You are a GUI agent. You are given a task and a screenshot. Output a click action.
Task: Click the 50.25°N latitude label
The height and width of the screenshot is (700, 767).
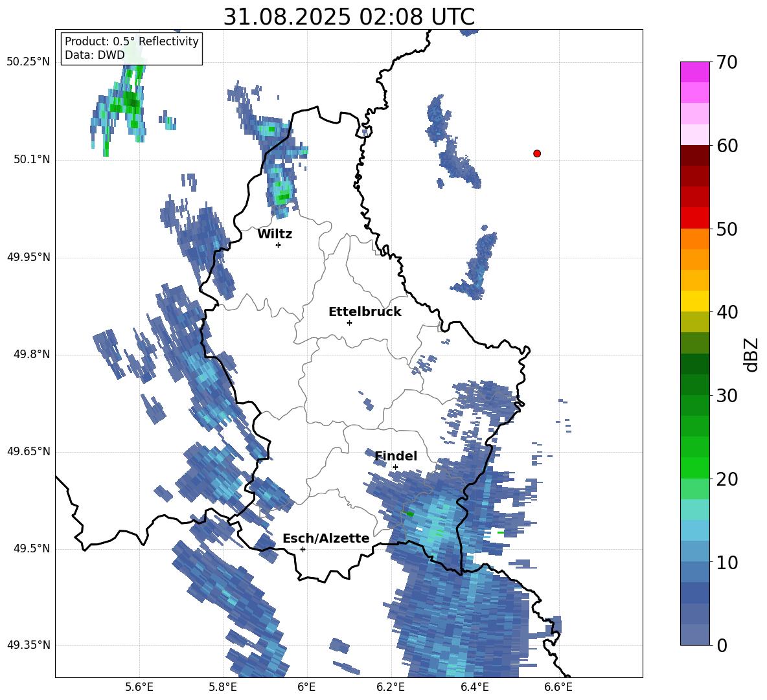click(x=29, y=62)
